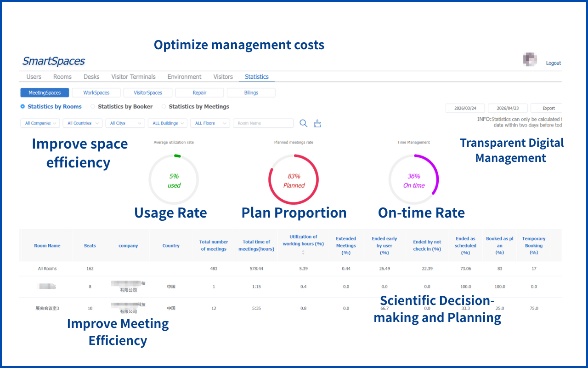
Task: Click the Average utilization rate gauge
Action: pyautogui.click(x=174, y=179)
